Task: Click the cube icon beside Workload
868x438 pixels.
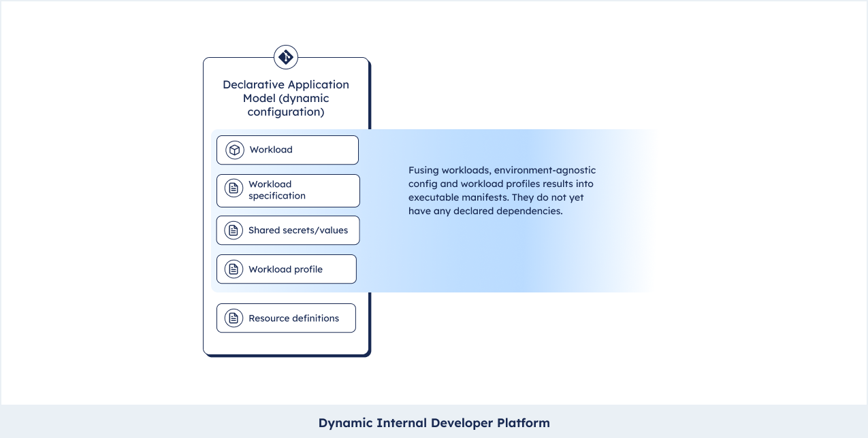Action: (x=235, y=150)
